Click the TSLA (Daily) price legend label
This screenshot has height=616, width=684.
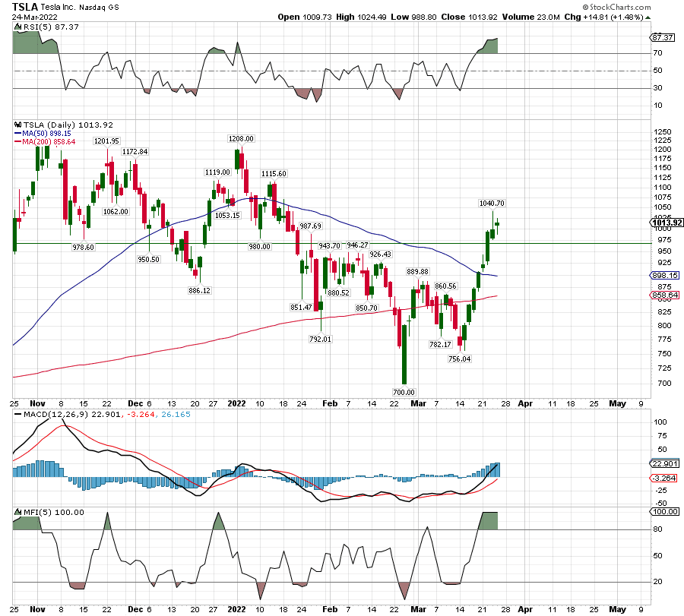tap(68, 125)
